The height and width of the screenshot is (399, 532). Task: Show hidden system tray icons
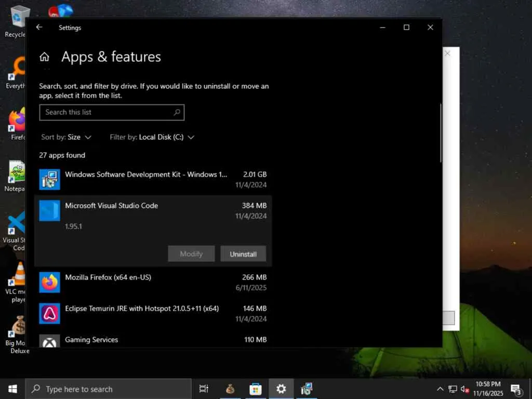440,389
